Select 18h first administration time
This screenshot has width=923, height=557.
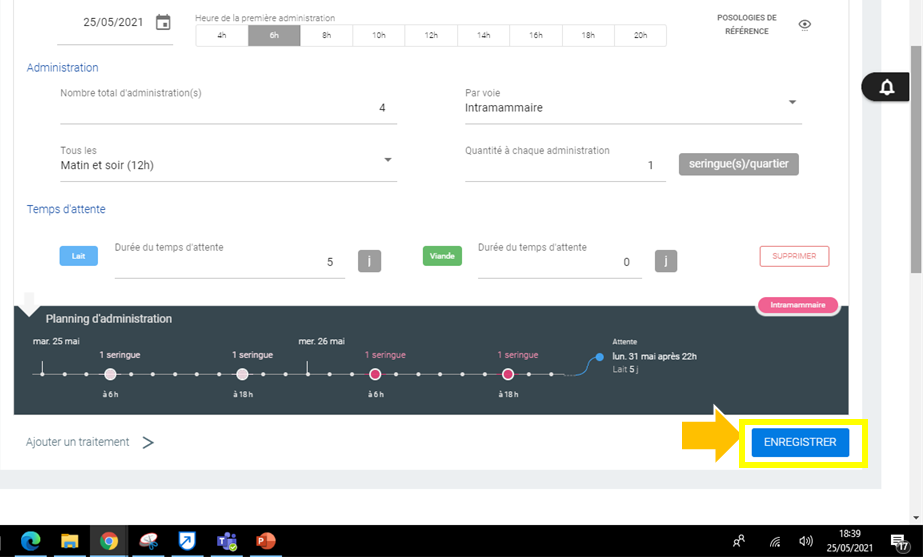[x=588, y=35]
